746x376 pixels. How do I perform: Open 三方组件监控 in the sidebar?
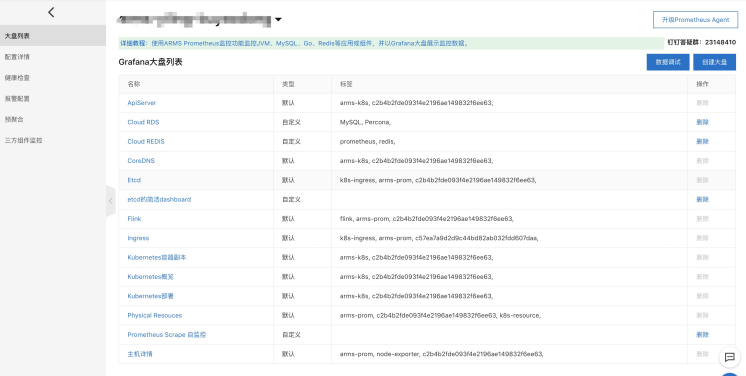pyautogui.click(x=24, y=140)
